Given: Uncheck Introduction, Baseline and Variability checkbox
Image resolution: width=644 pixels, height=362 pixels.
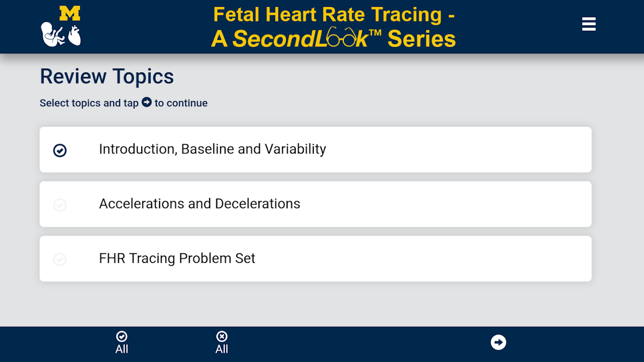Looking at the screenshot, I should 60,150.
